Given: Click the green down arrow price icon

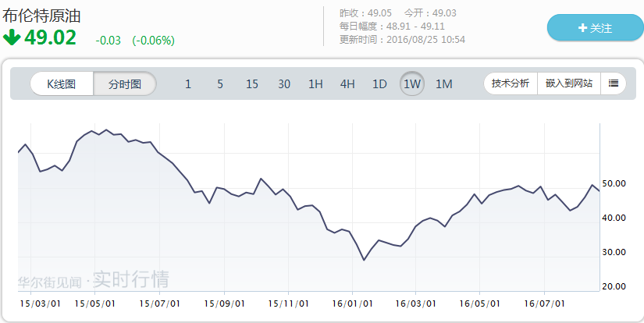Looking at the screenshot, I should click(12, 37).
